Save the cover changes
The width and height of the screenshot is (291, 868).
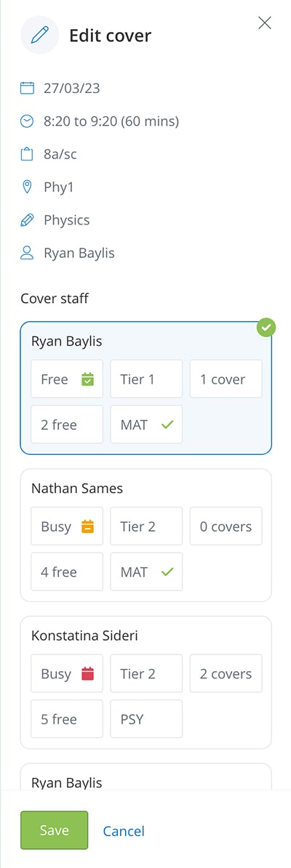pos(55,830)
